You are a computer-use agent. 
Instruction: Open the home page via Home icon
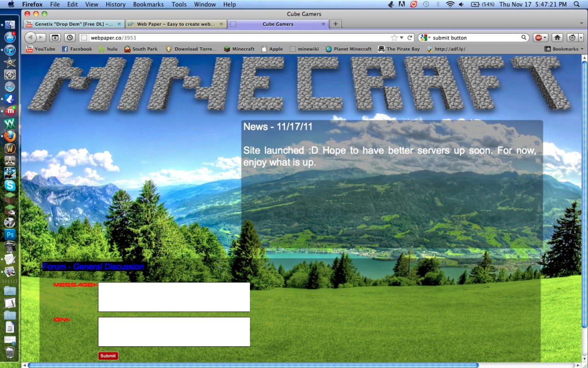click(x=557, y=37)
